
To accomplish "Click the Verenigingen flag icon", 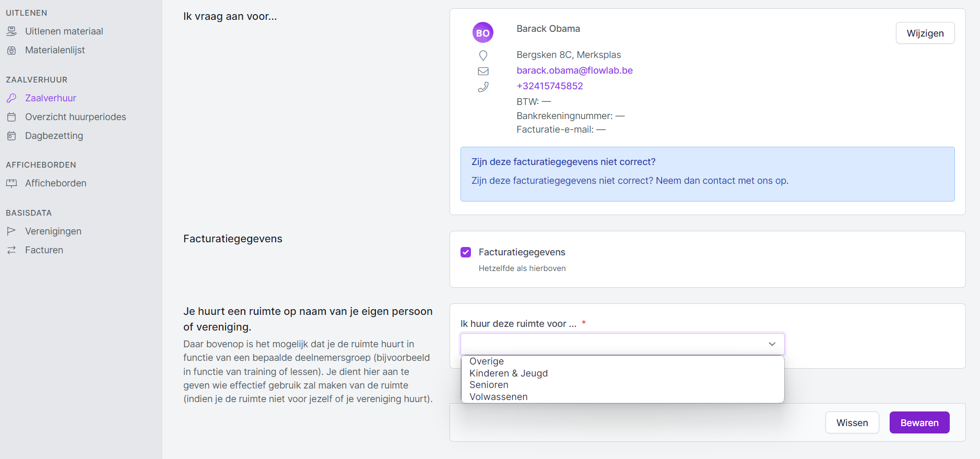I will (11, 231).
